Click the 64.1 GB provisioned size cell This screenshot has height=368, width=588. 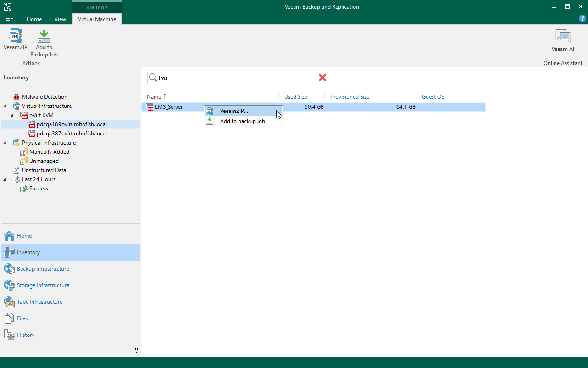point(406,107)
